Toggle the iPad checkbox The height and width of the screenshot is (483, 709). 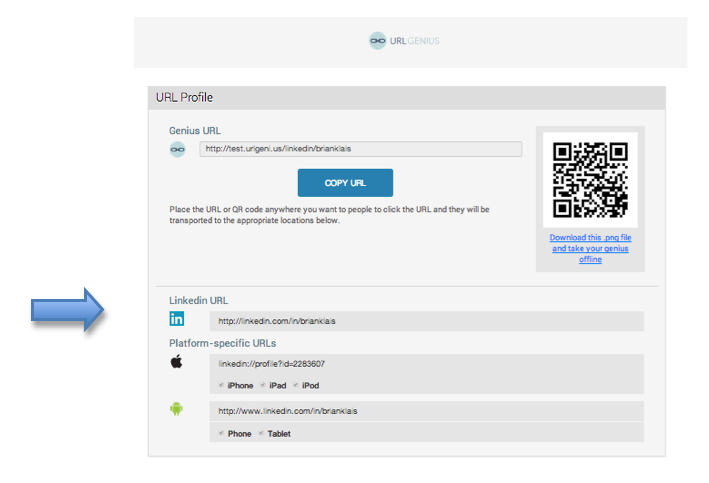point(263,385)
